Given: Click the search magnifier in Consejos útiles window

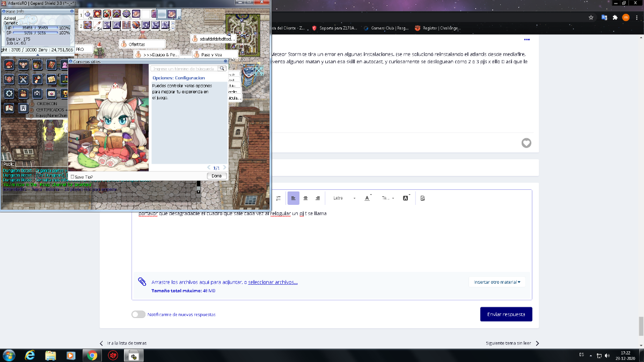Looking at the screenshot, I should pyautogui.click(x=222, y=69).
